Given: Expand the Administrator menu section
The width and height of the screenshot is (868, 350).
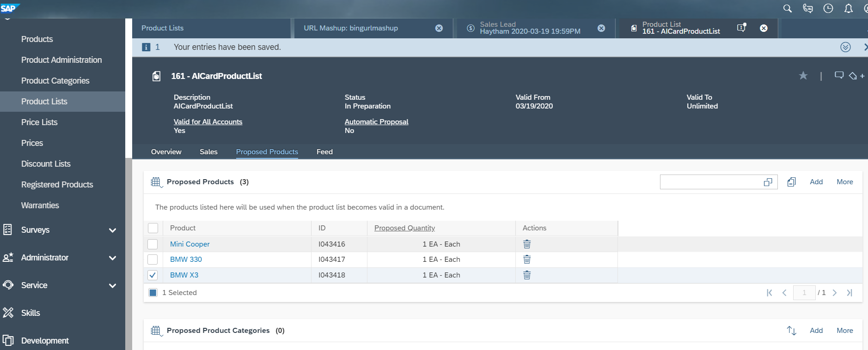Looking at the screenshot, I should [112, 258].
